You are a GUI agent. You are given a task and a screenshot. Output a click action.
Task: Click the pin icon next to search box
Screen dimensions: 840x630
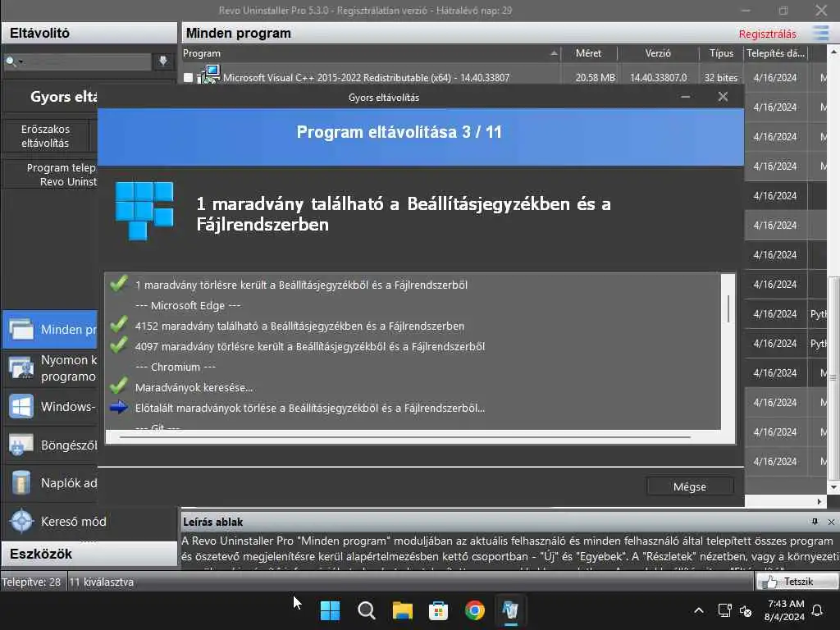[x=163, y=61]
